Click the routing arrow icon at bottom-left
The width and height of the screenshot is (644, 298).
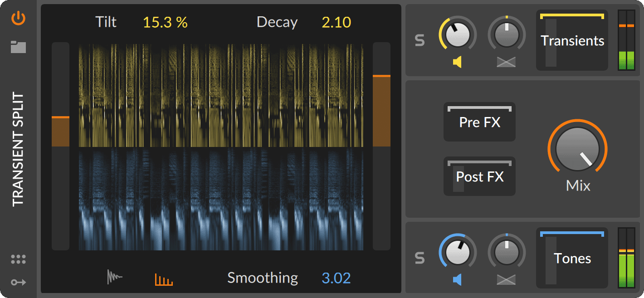coord(19,282)
